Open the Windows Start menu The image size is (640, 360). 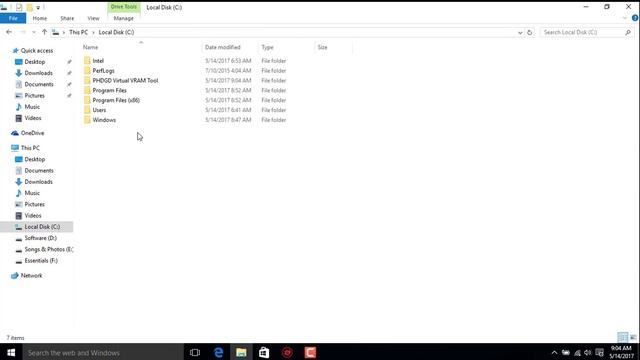11,352
